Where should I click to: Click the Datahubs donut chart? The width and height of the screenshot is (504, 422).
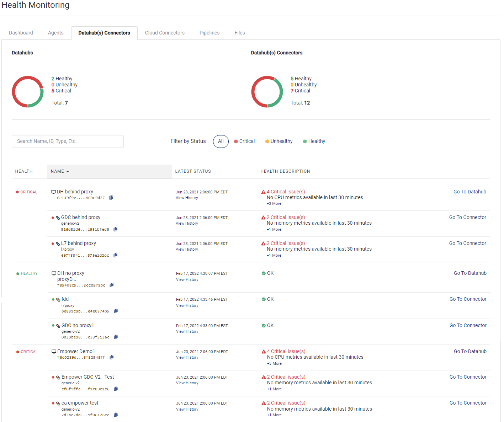tap(28, 92)
